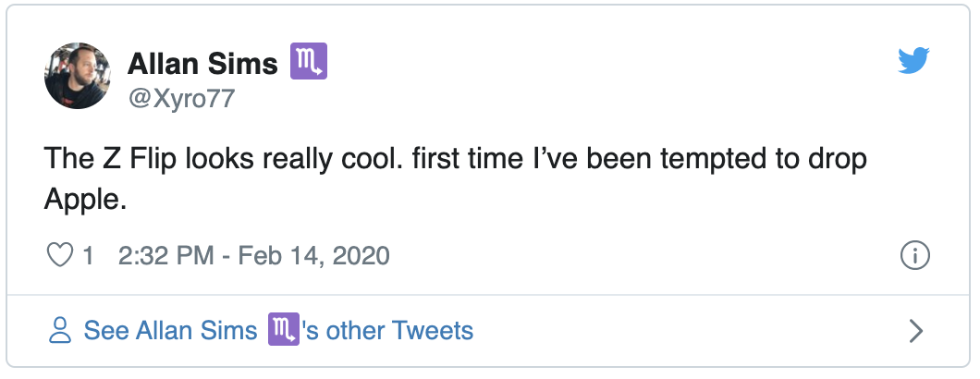Click the Allan Sims display name
The width and height of the screenshot is (980, 379).
[x=202, y=64]
